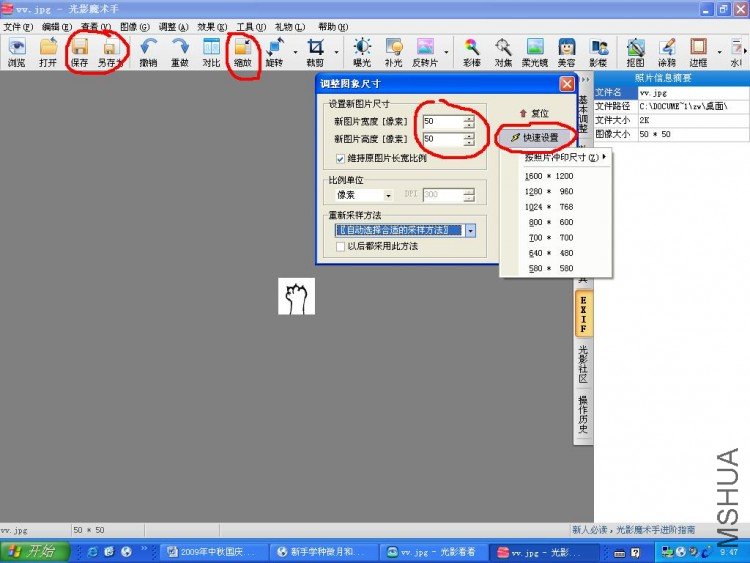Toggle 维持原图片长宽比例 checkbox

pos(340,158)
